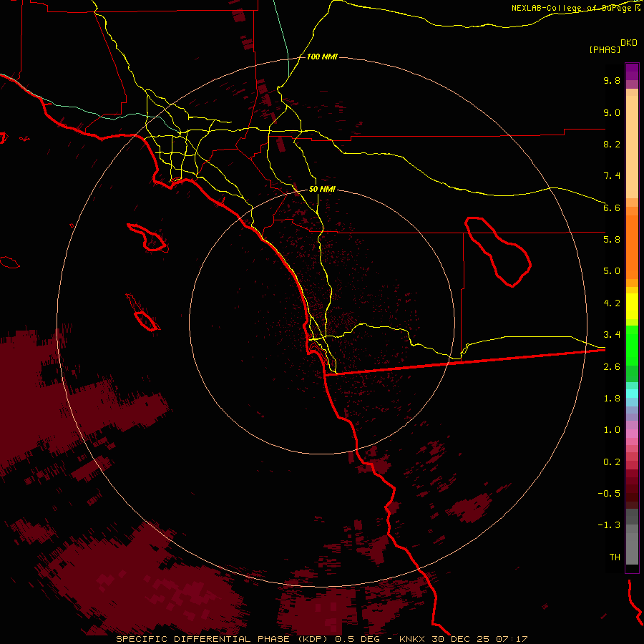The height and width of the screenshot is (644, 644).
Task: Click the 5.0 value on the color scale
Action: [x=612, y=271]
